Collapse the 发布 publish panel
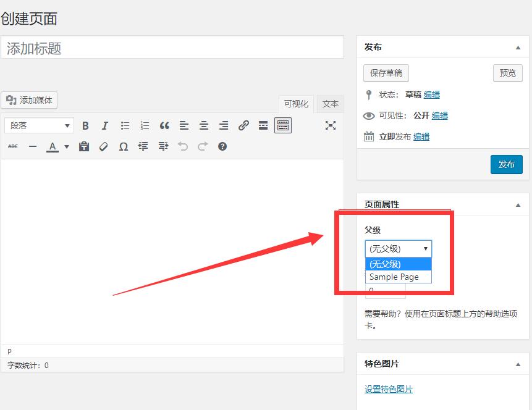This screenshot has width=532, height=410. pos(517,47)
